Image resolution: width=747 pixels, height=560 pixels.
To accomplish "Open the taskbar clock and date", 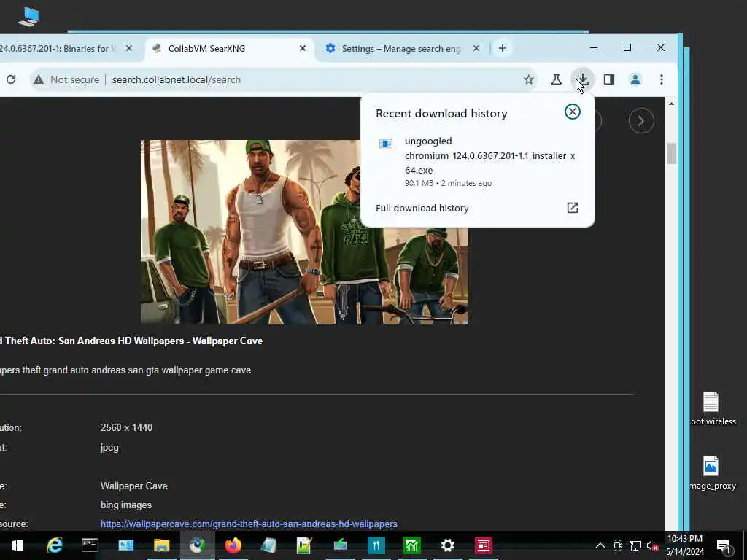I will coord(684,545).
